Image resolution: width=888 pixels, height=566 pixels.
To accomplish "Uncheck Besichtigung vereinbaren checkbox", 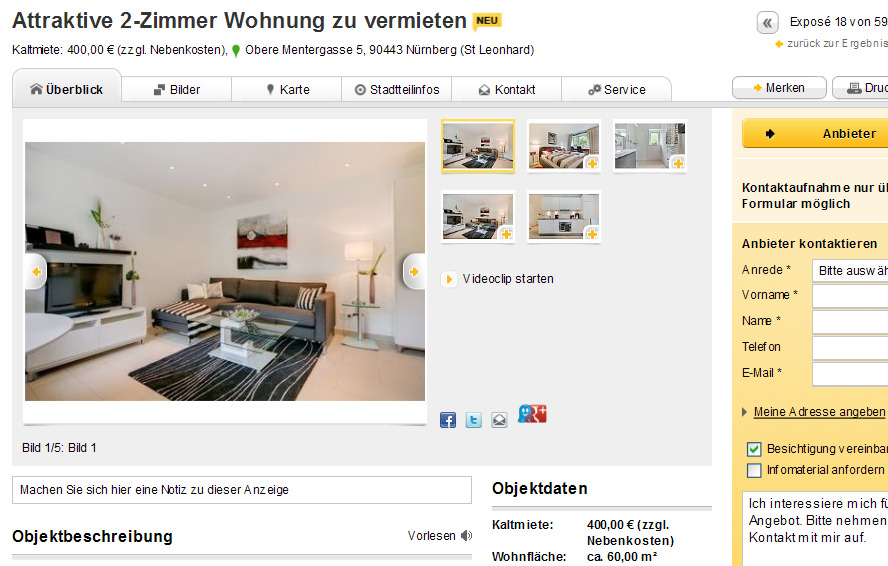I will (754, 449).
